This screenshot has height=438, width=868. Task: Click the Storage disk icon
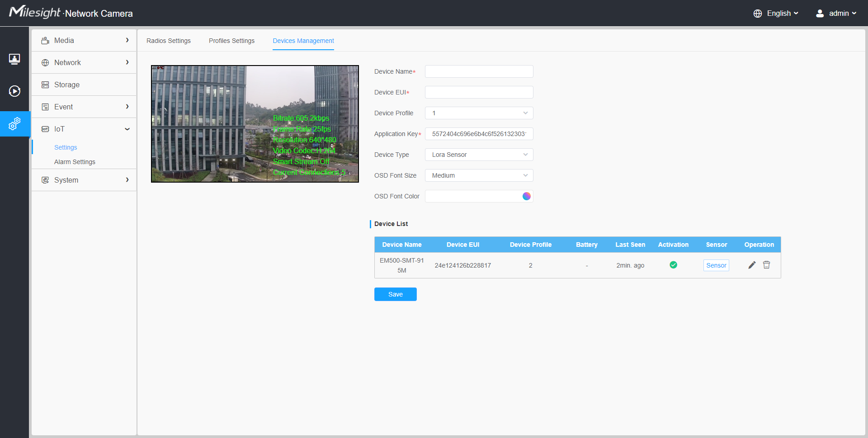tap(45, 85)
